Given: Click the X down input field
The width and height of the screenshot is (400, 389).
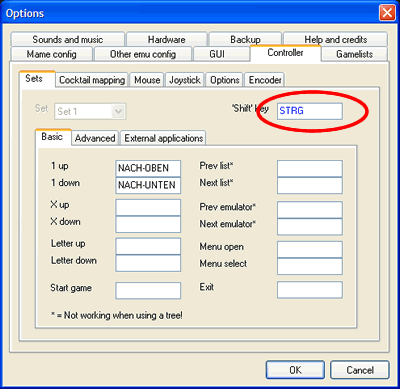Looking at the screenshot, I should coord(148,224).
